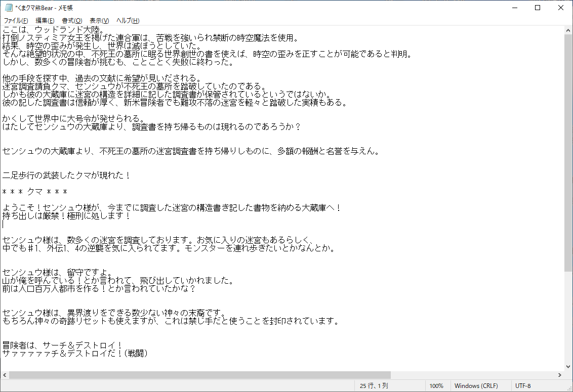
Task: Click the line 'ここは、ウッドランド大陸。'
Action: coord(55,30)
